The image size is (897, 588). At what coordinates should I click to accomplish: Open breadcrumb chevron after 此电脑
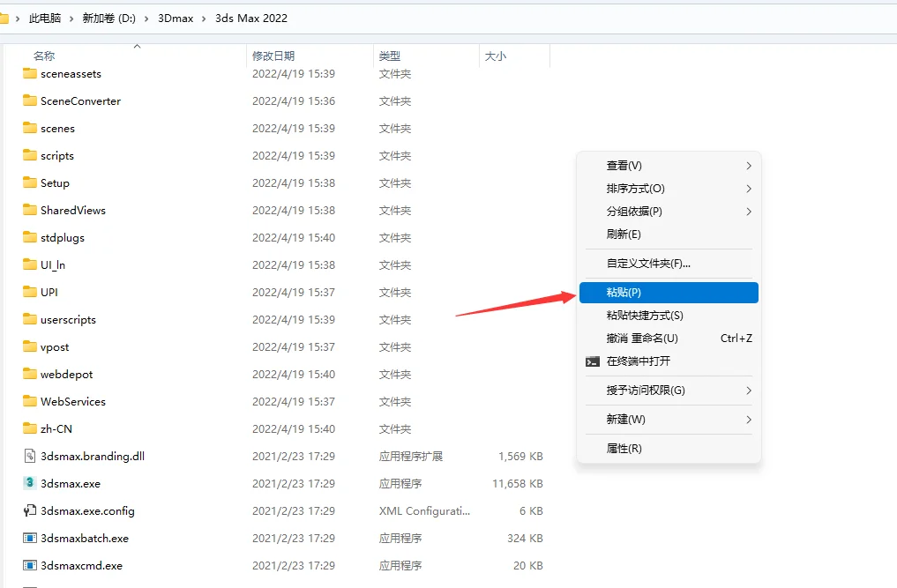[71, 19]
